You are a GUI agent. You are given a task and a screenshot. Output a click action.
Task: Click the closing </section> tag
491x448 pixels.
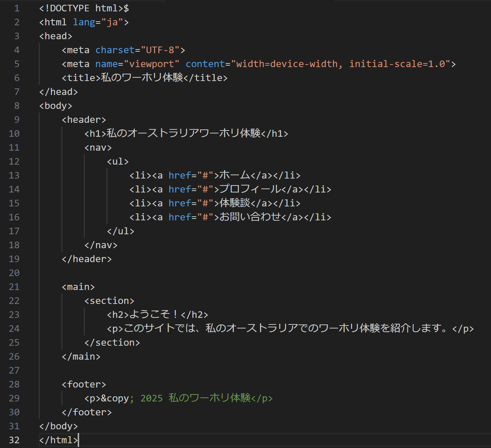(112, 342)
